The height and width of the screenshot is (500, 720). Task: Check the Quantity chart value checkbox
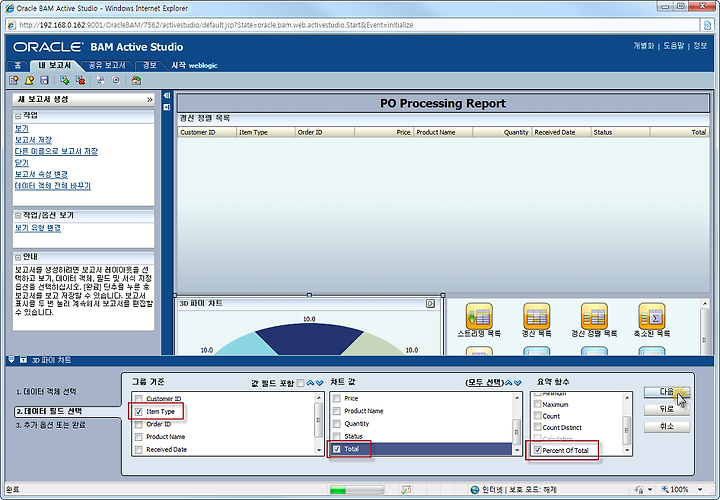point(337,423)
